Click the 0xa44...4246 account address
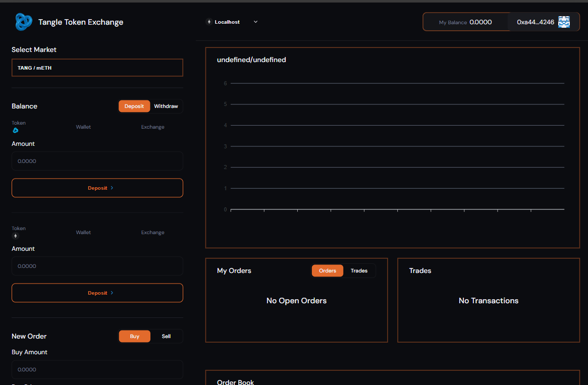Image resolution: width=588 pixels, height=385 pixels. point(535,22)
